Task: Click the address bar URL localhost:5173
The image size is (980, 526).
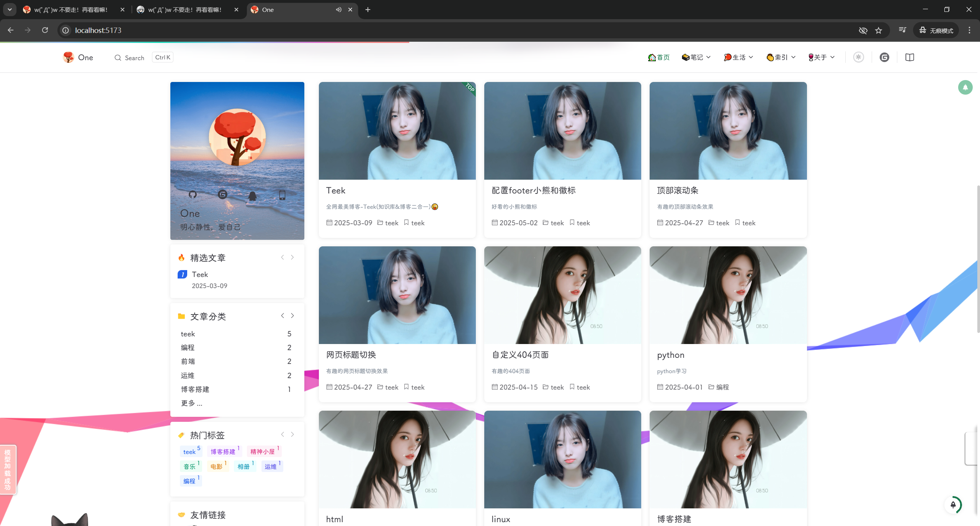Action: [98, 30]
